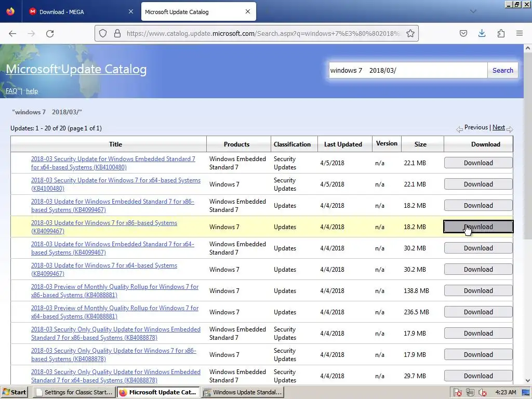Open KB4099467 Windows 7 x86 update link

pos(104,227)
